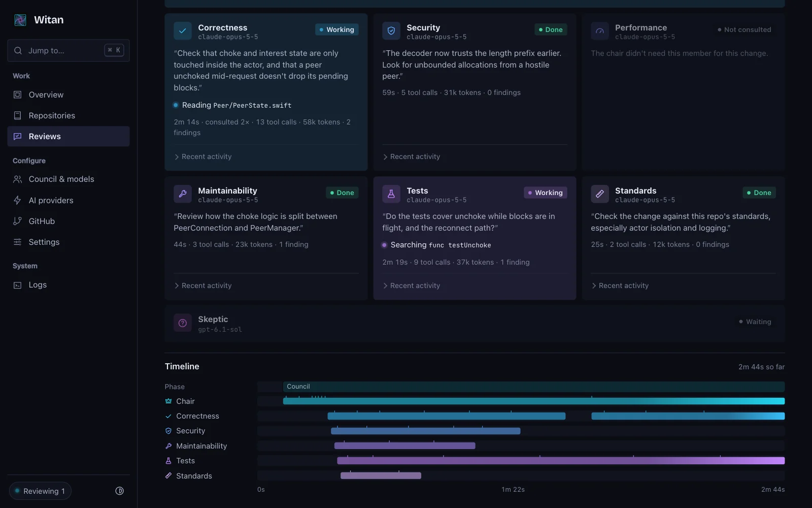The height and width of the screenshot is (508, 812).
Task: Click the Standards timeline bar
Action: 381,476
